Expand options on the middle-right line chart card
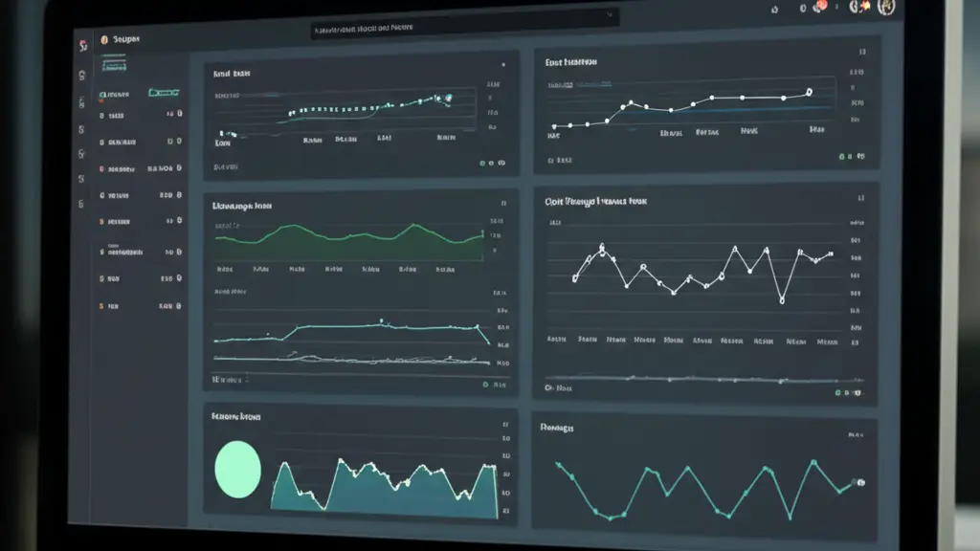980x551 pixels. [862, 198]
